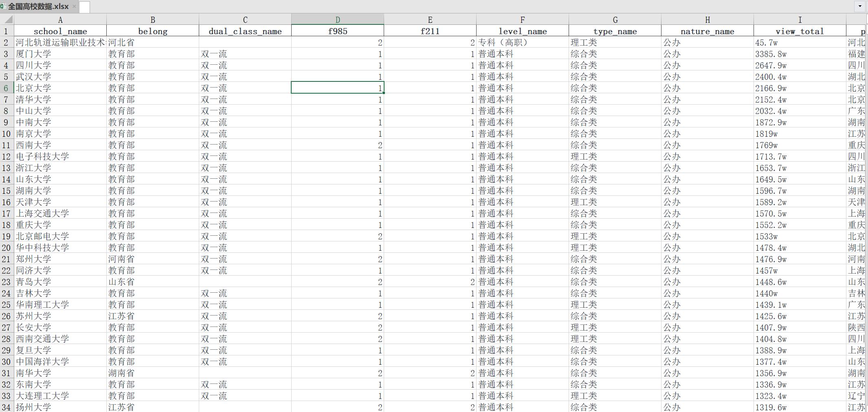This screenshot has width=868, height=412.
Task: Select the 上海交通大学 cell
Action: [x=60, y=213]
